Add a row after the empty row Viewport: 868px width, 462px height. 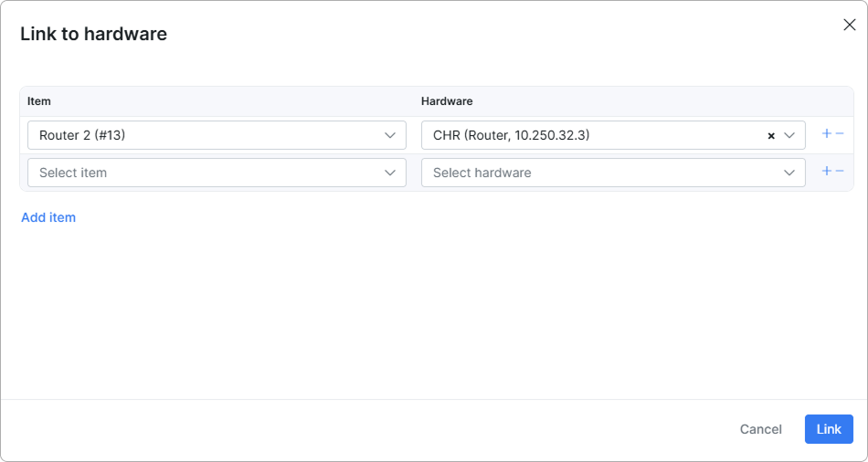(x=827, y=171)
